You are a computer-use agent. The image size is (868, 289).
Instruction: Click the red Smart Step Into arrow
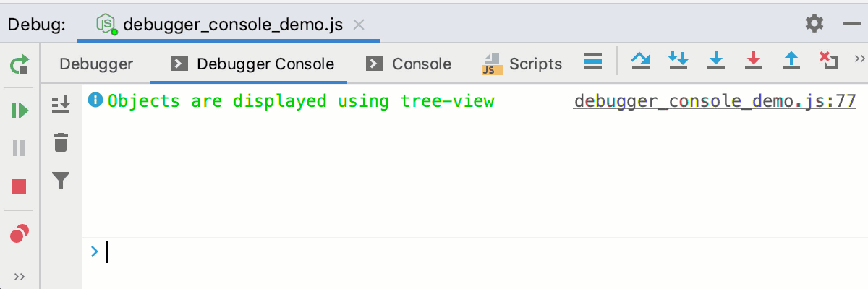(x=754, y=61)
